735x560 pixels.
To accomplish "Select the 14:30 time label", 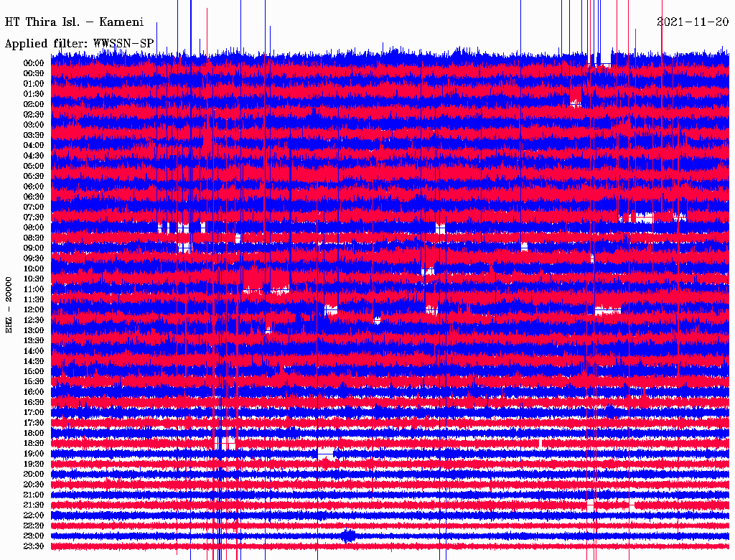I will click(33, 362).
